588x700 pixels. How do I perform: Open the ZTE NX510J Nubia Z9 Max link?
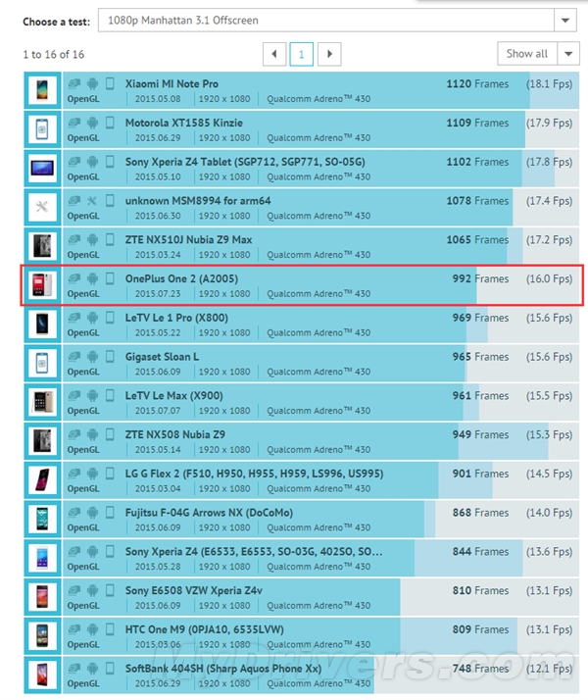(x=188, y=240)
